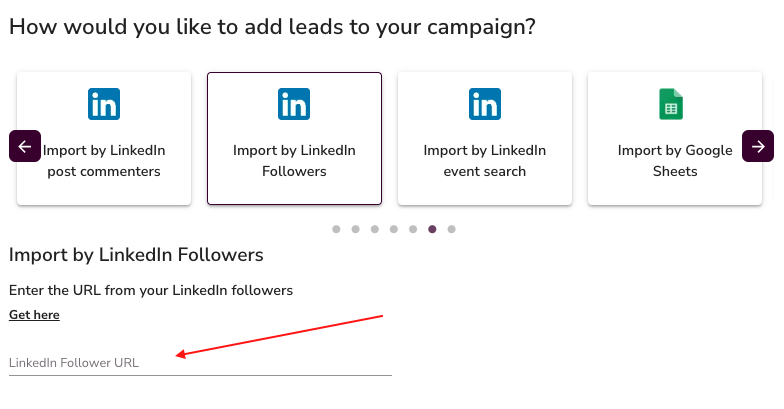This screenshot has width=784, height=409.
Task: Focus the LinkedIn Follower URL field
Action: (x=200, y=362)
